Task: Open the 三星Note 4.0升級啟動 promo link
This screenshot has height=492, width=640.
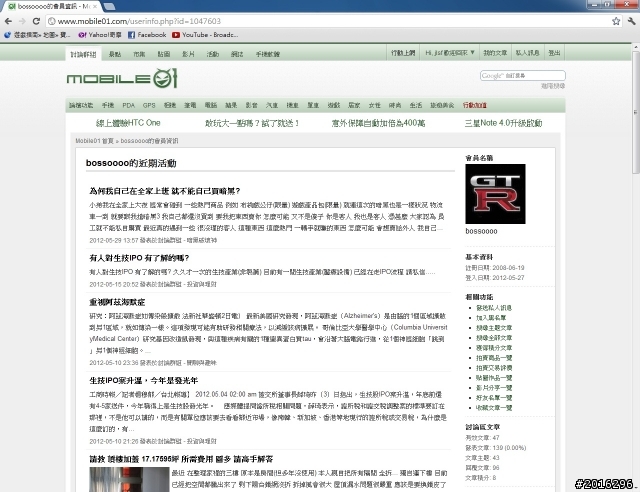Action: point(504,123)
